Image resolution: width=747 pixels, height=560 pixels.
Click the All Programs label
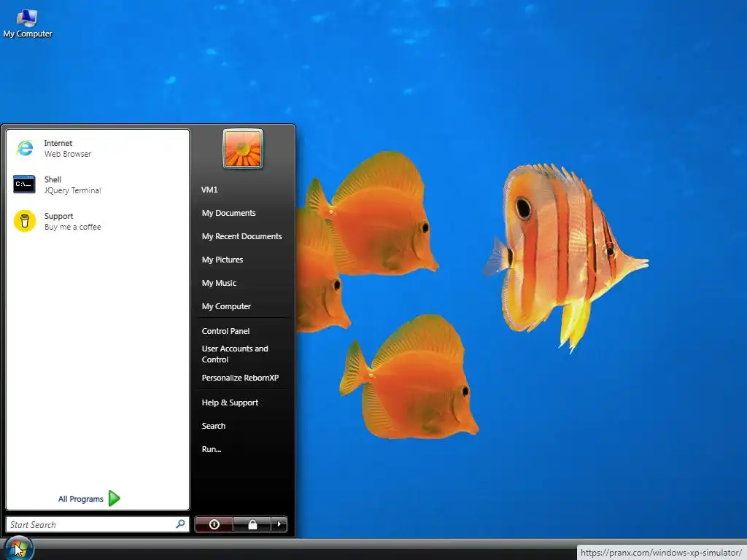pos(80,499)
